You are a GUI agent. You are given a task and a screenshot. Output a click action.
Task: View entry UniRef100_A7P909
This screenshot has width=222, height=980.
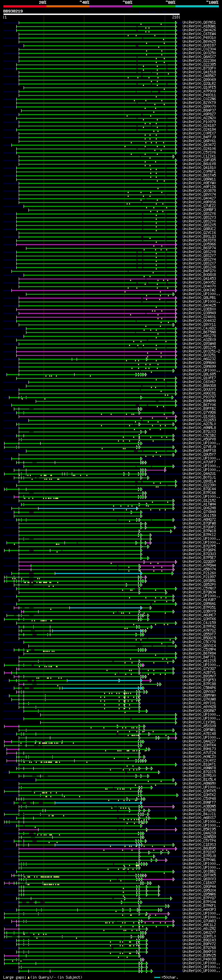click(x=199, y=91)
